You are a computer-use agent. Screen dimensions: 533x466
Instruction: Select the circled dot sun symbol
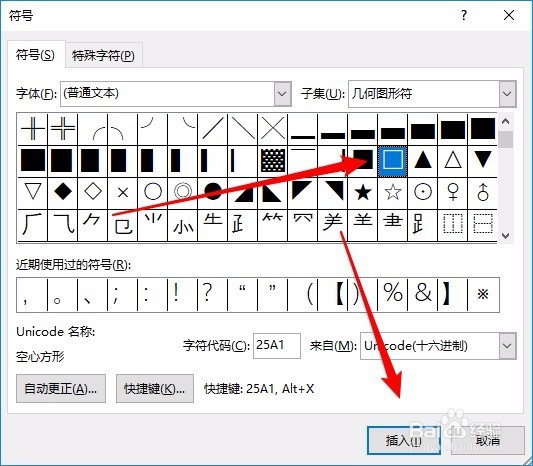[423, 193]
